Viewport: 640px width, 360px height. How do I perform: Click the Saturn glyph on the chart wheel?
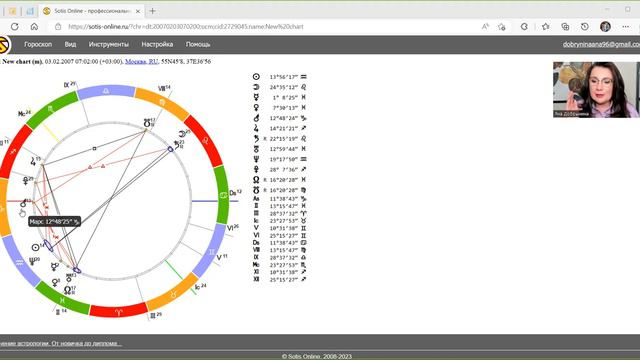click(178, 144)
